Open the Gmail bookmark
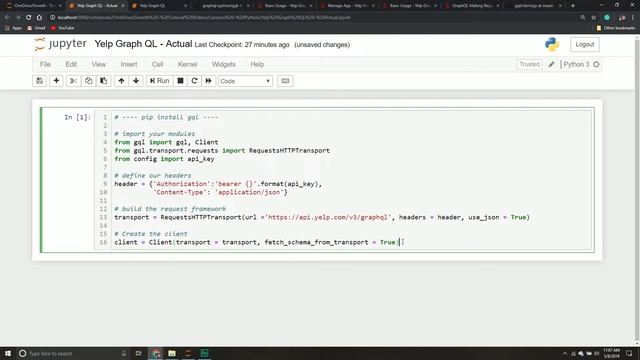Viewport: 640px width, 360px height. click(36, 28)
